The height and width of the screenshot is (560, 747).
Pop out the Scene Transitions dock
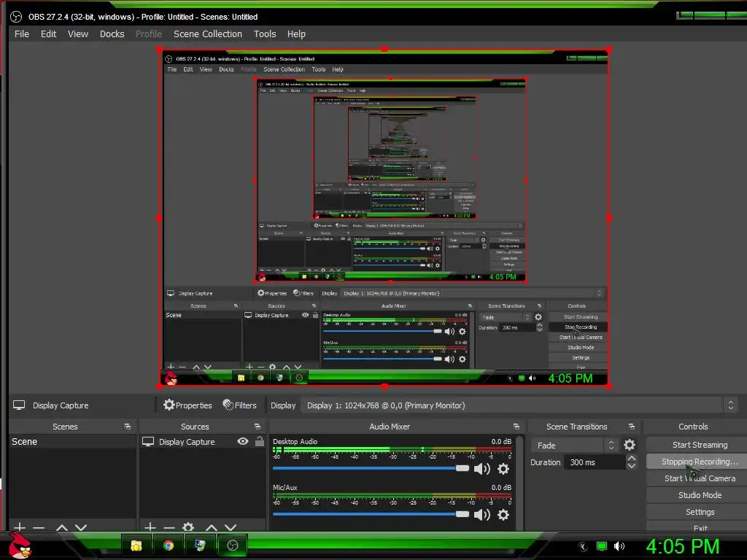point(631,426)
